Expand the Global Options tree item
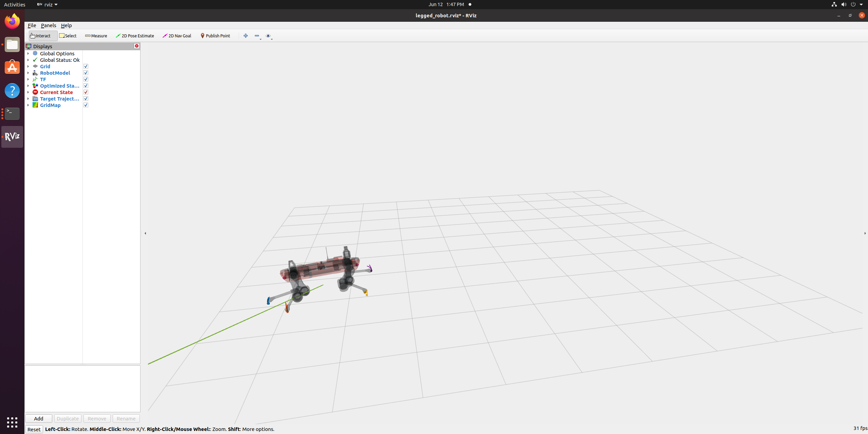 [x=28, y=53]
